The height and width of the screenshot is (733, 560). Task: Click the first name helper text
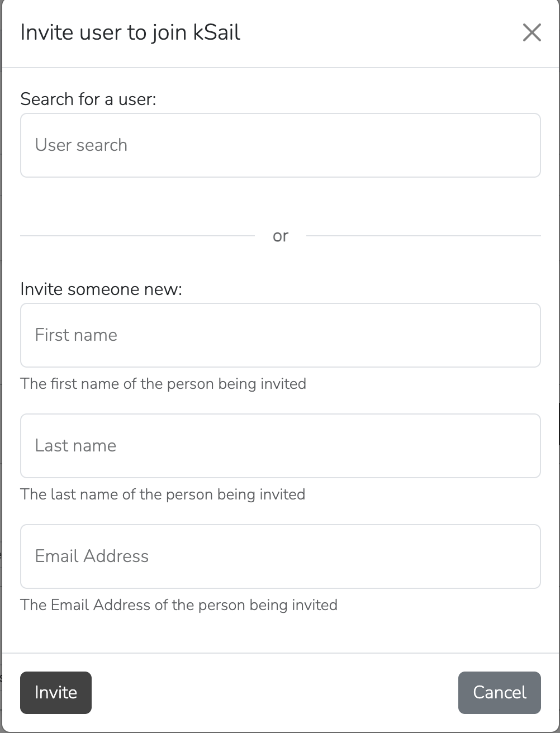[163, 384]
